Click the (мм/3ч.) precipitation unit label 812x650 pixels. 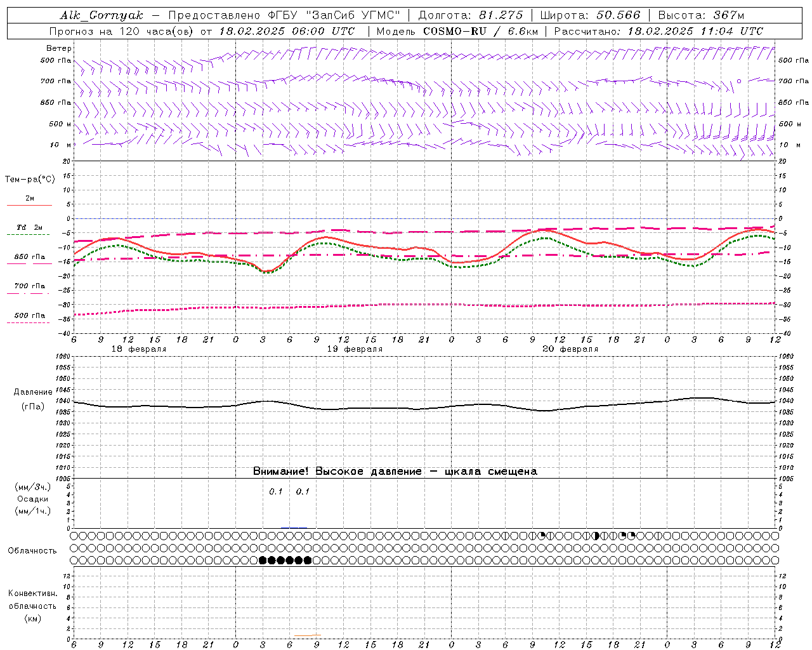tap(32, 487)
